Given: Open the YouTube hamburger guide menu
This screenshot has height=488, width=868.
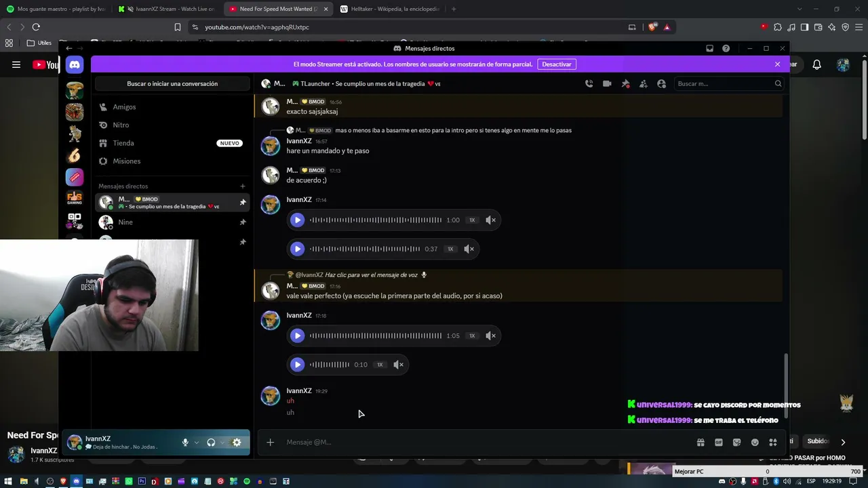Looking at the screenshot, I should pos(16,64).
